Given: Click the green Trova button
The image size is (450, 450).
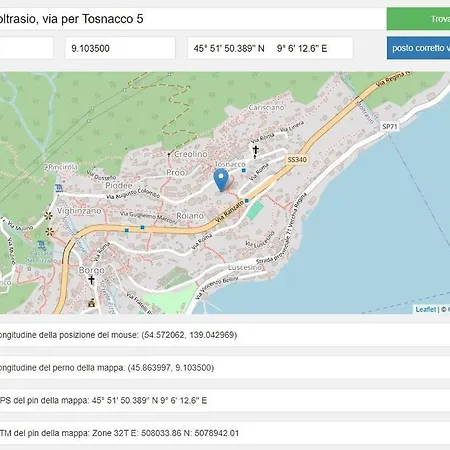Looking at the screenshot, I should click(x=418, y=19).
